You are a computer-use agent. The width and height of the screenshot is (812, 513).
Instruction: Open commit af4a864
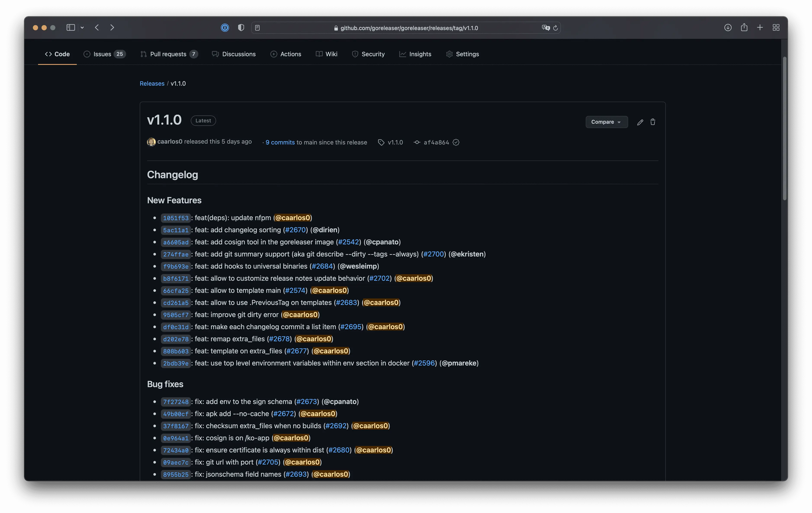coord(436,142)
